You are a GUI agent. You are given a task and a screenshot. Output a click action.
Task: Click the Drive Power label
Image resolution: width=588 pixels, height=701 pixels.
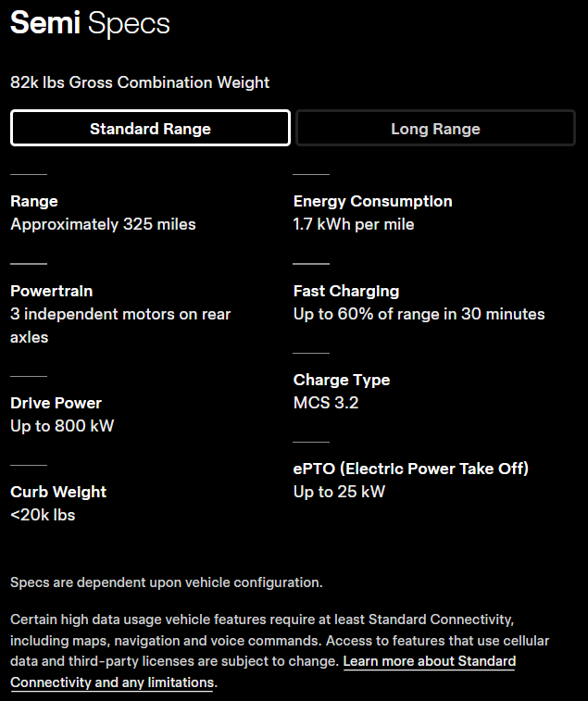[x=56, y=403]
